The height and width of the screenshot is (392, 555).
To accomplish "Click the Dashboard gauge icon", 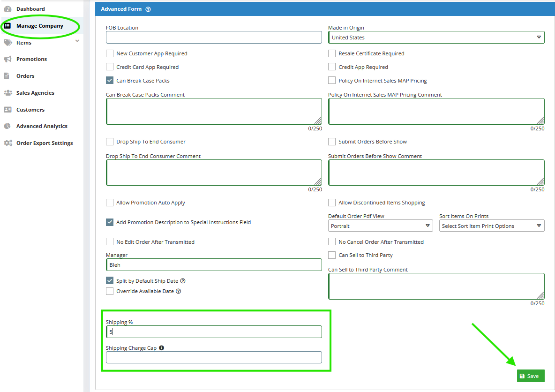I will click(x=7, y=9).
